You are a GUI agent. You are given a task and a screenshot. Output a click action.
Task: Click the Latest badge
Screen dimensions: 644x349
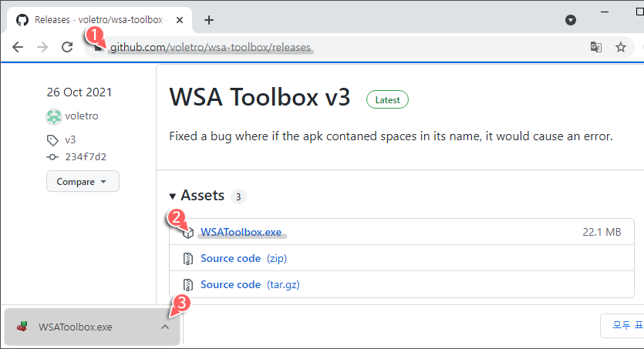tap(387, 99)
